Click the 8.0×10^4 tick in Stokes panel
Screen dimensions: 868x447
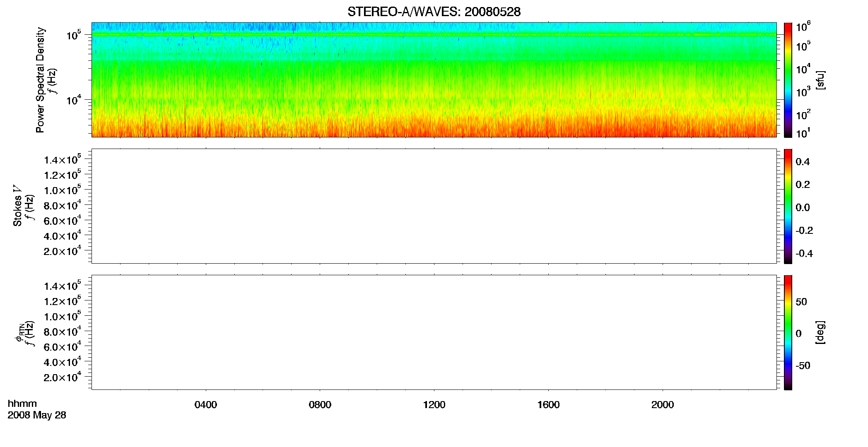point(63,205)
